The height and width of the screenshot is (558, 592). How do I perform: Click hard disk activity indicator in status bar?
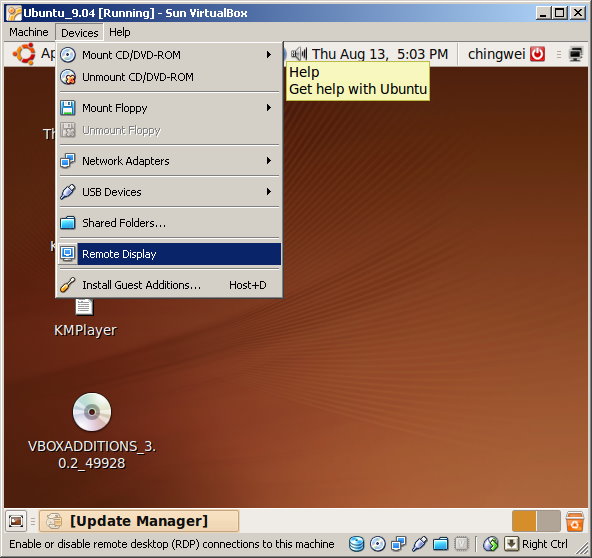pyautogui.click(x=356, y=544)
